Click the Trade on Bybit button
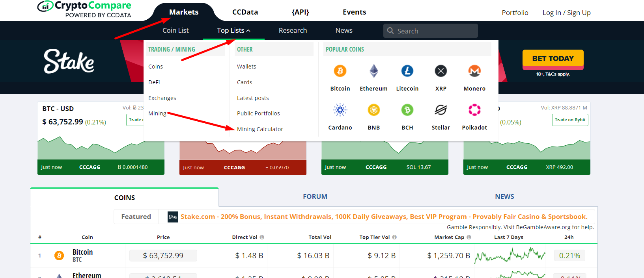The width and height of the screenshot is (644, 278). click(x=570, y=120)
